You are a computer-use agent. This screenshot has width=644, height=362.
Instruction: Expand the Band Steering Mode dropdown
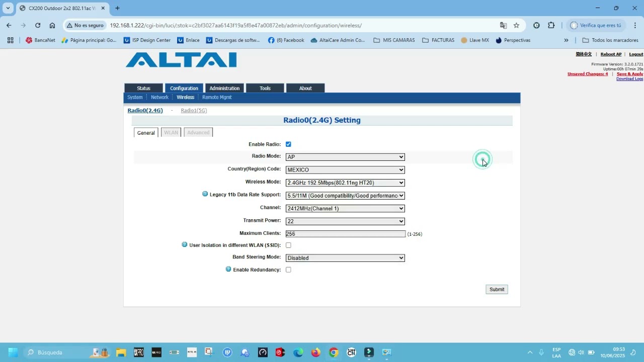345,258
